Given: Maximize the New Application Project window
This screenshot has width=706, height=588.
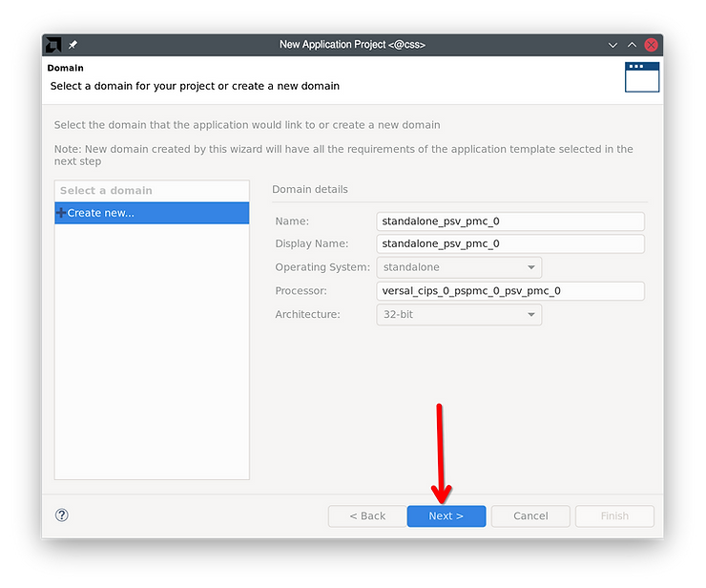Looking at the screenshot, I should (632, 45).
